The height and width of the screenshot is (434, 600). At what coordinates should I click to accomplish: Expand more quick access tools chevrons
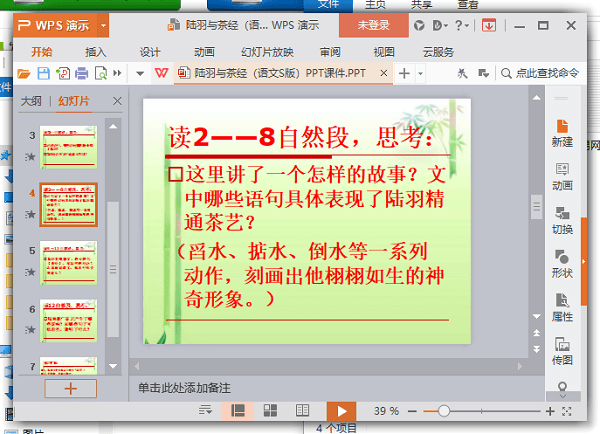[117, 73]
